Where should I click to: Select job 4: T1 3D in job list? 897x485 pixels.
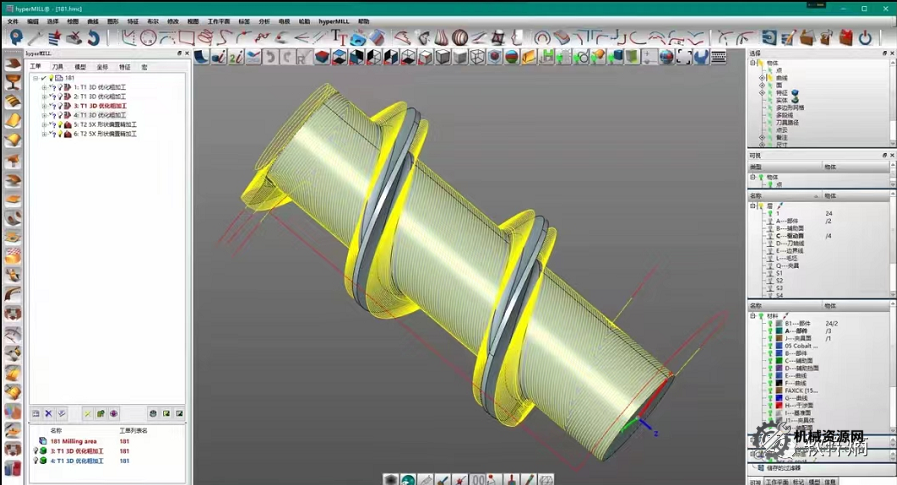pos(99,115)
